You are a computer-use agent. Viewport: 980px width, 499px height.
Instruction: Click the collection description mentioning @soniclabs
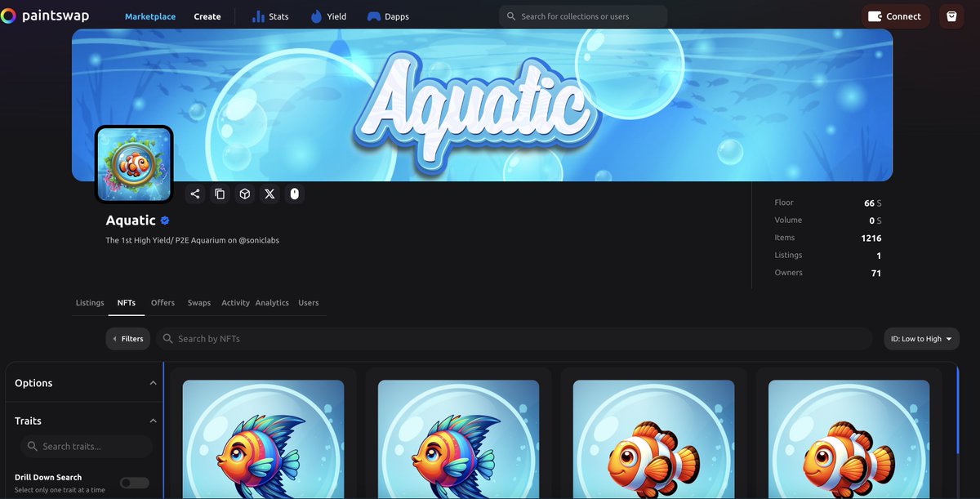tap(193, 240)
